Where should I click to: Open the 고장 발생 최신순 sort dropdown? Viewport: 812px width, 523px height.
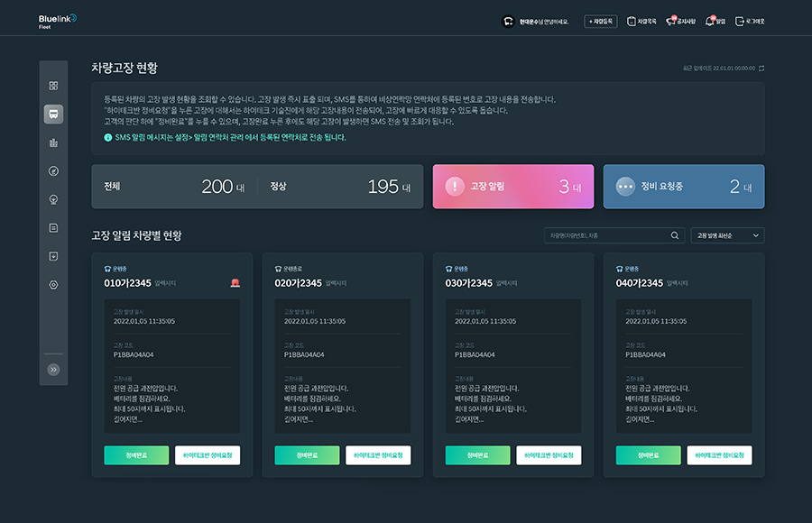pyautogui.click(x=727, y=235)
